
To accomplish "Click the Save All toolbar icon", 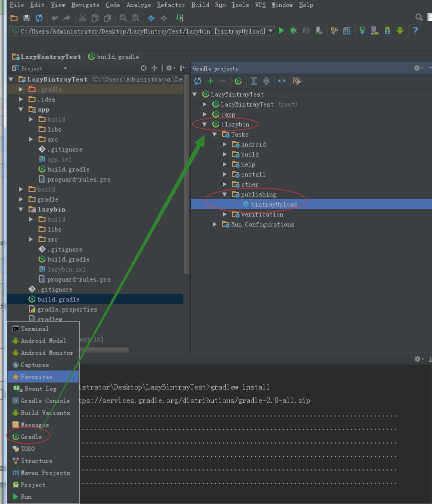I will (x=27, y=18).
